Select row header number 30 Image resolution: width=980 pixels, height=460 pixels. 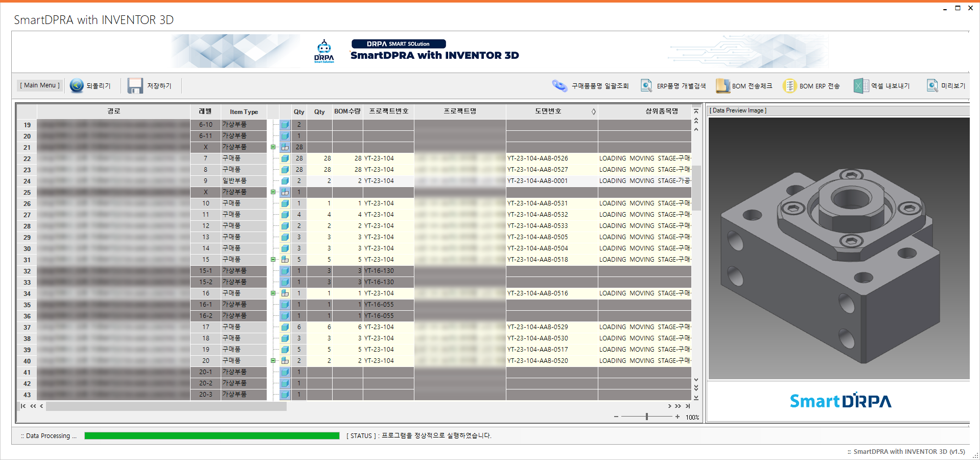pyautogui.click(x=27, y=248)
